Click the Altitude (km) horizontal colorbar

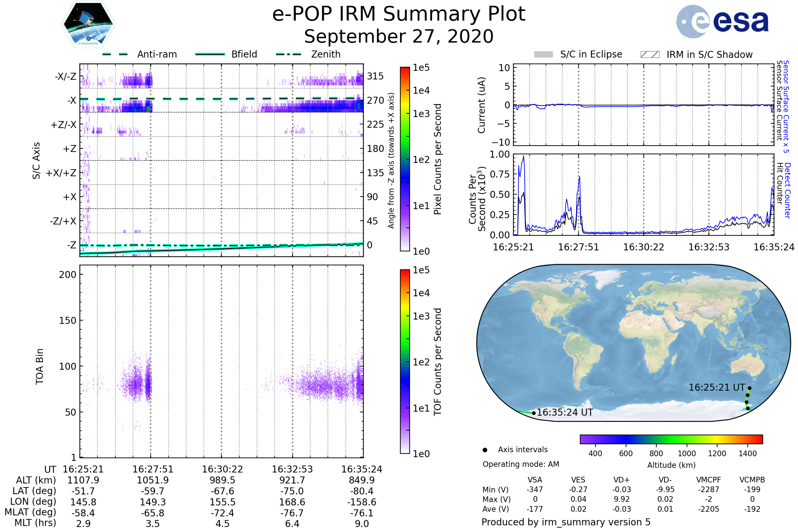point(671,439)
